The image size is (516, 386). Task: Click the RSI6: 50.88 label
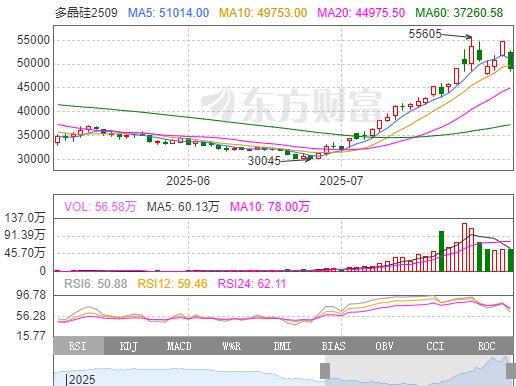pos(96,284)
